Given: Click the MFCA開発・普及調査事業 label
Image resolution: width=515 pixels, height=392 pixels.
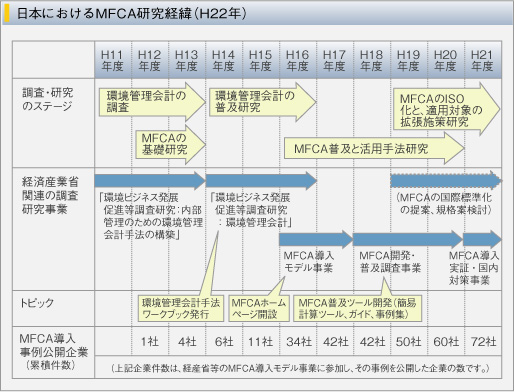Looking at the screenshot, I should point(390,262).
